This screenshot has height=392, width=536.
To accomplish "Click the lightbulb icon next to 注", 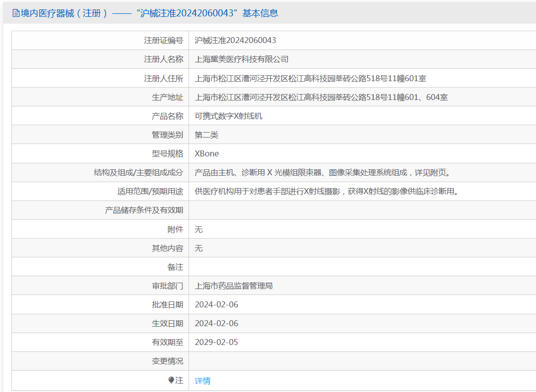I will [171, 380].
